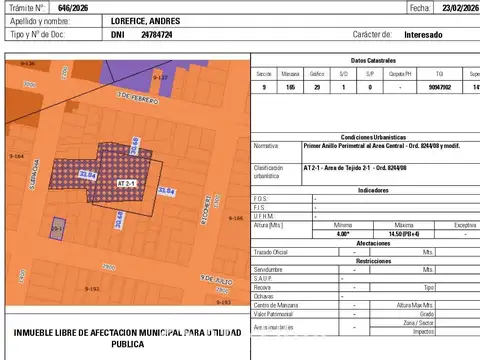Click the "Carácter de:" label
This screenshot has height=360, width=480.
click(x=372, y=34)
